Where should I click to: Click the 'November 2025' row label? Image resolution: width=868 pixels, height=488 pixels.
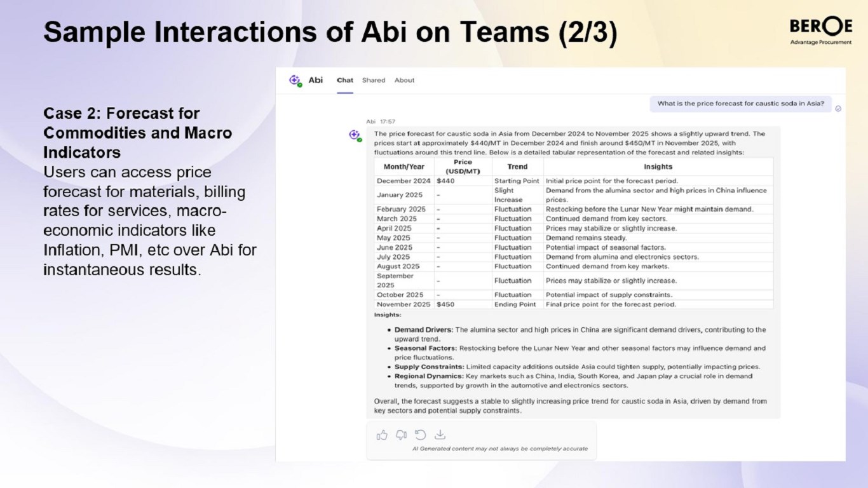(403, 304)
